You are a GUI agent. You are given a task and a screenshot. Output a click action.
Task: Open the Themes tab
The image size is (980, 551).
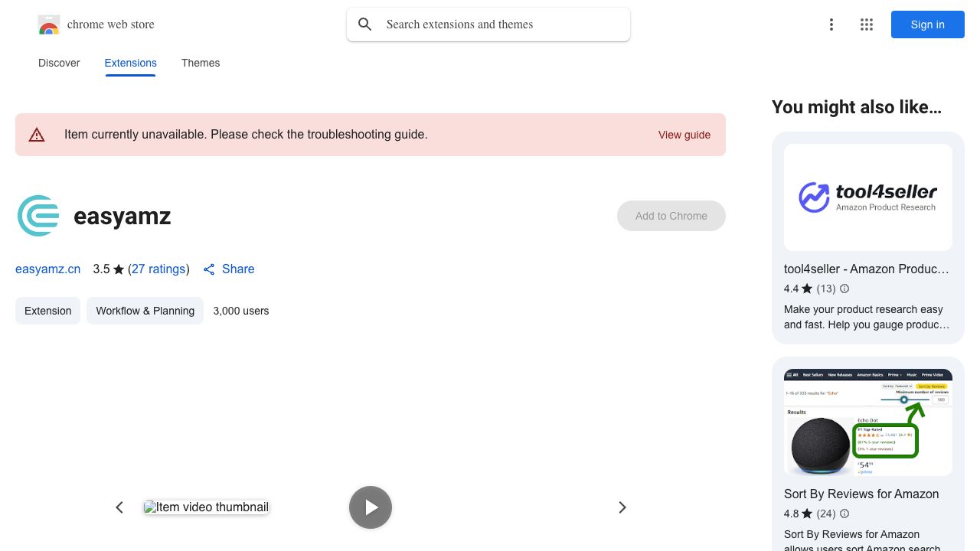point(201,63)
